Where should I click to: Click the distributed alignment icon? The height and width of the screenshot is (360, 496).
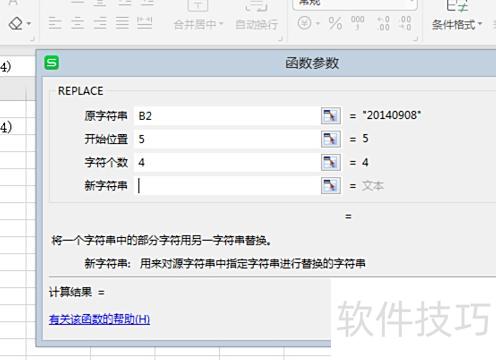pyautogui.click(x=145, y=23)
